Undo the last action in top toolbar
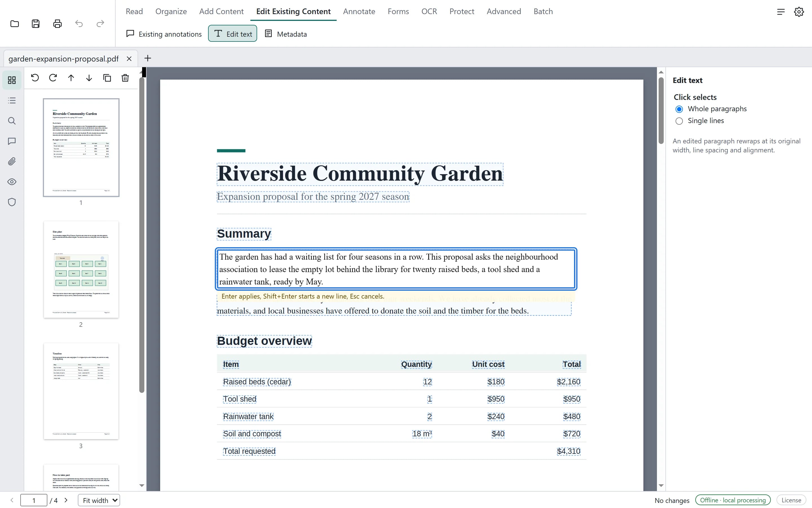The width and height of the screenshot is (812, 508). coord(79,24)
